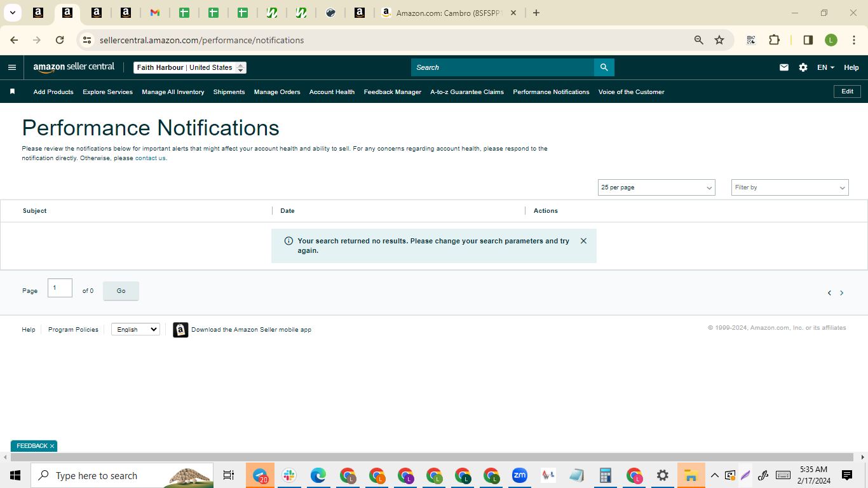Dismiss the no results alert
This screenshot has width=868, height=488.
(x=583, y=241)
